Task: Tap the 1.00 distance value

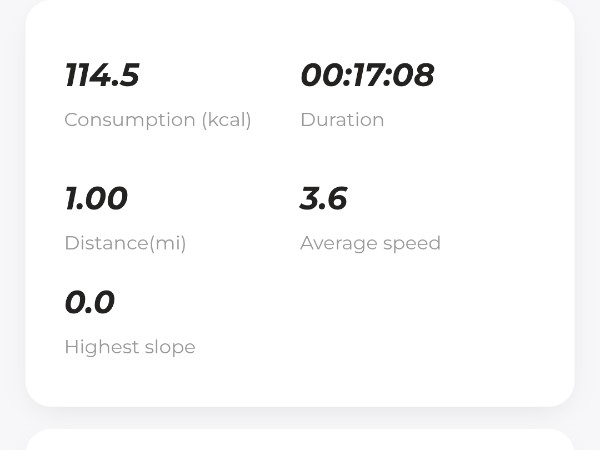Action: [x=96, y=199]
